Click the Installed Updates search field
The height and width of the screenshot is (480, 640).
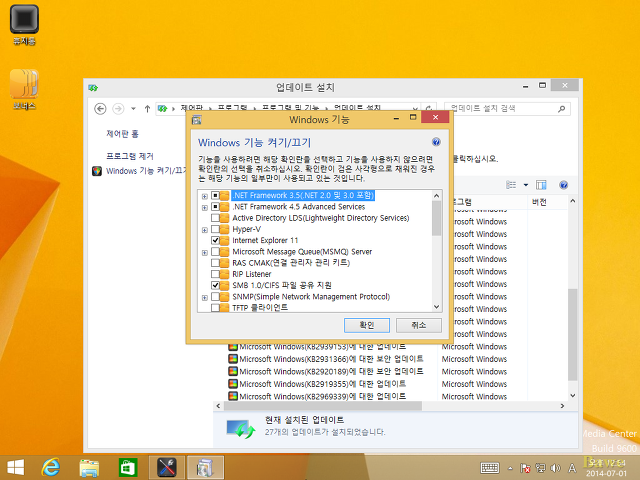(507, 109)
